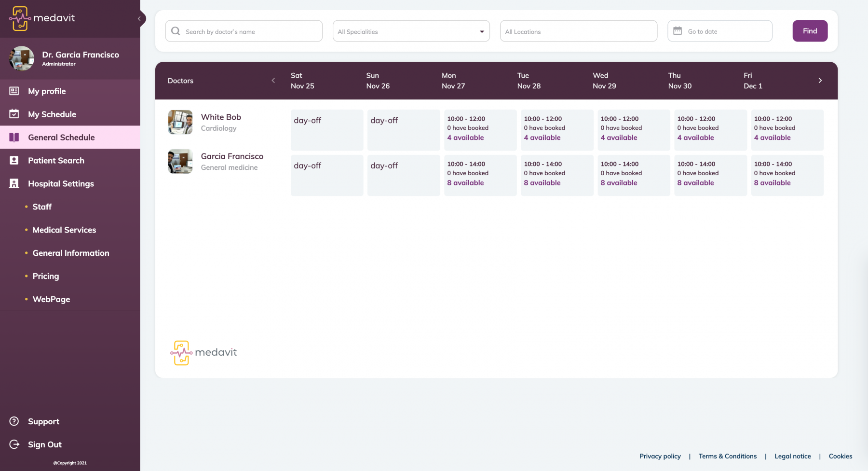The image size is (868, 471).
Task: Click the medavit logo in sidebar
Action: [x=42, y=18]
